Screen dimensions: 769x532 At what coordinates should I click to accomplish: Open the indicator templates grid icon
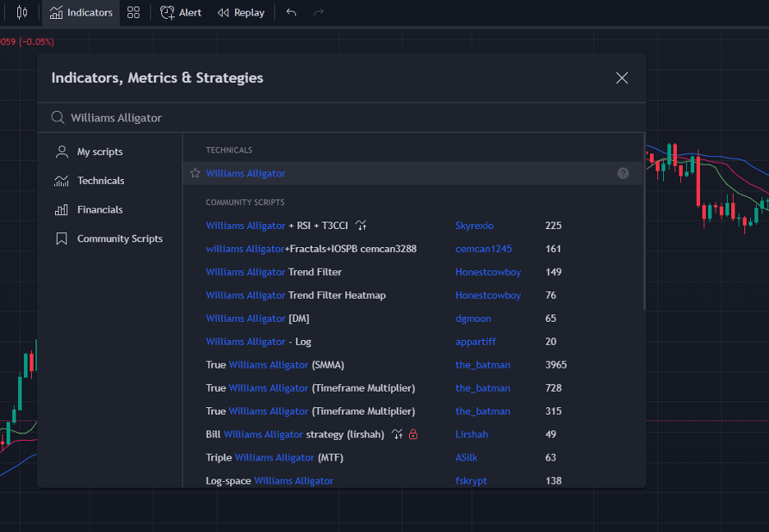tap(133, 13)
